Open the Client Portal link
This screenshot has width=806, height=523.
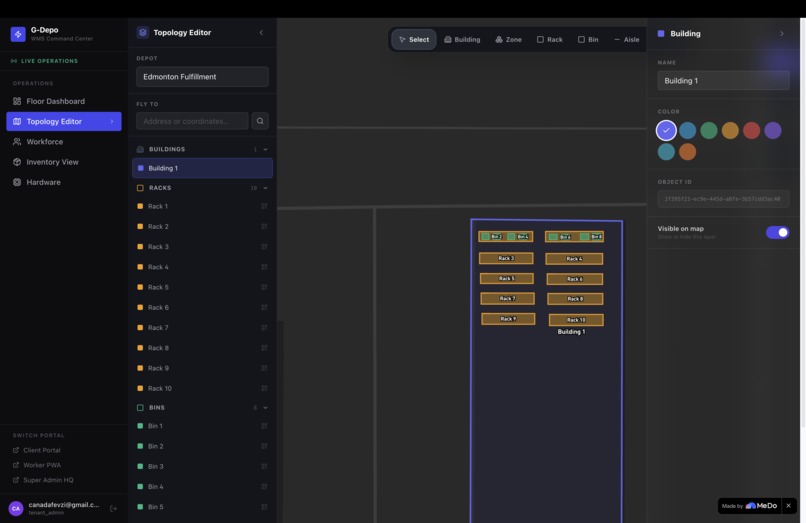pyautogui.click(x=36, y=450)
